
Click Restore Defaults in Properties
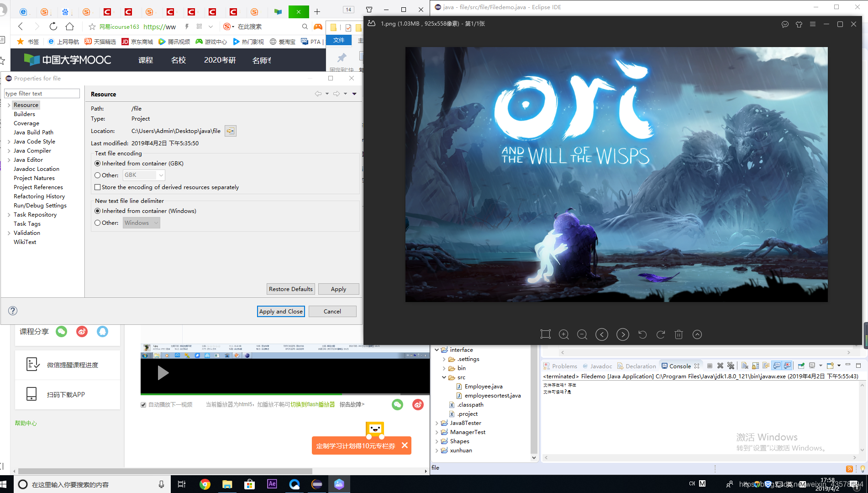(x=291, y=289)
